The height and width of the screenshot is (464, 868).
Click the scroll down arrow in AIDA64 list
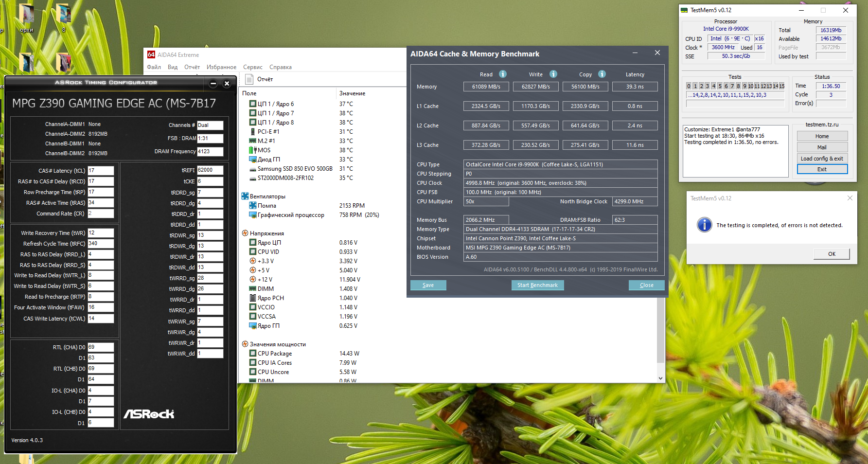[x=660, y=378]
